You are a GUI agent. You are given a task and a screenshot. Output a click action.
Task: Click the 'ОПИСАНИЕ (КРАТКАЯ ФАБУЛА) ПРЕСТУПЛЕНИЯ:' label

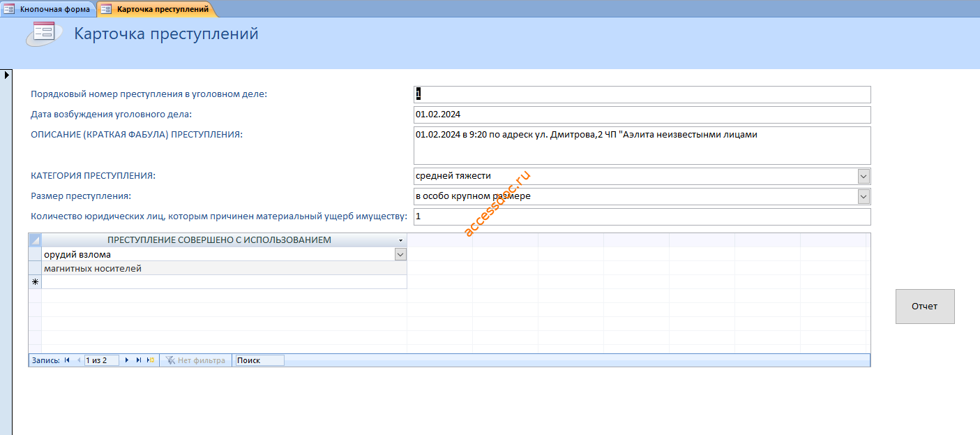pos(137,135)
